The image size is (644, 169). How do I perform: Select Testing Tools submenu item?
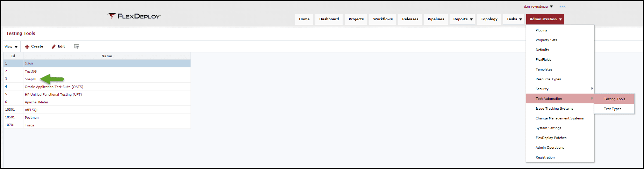(614, 99)
